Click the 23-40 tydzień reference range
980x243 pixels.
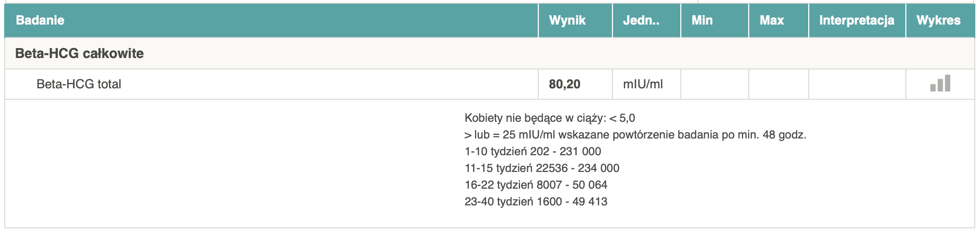tap(536, 202)
